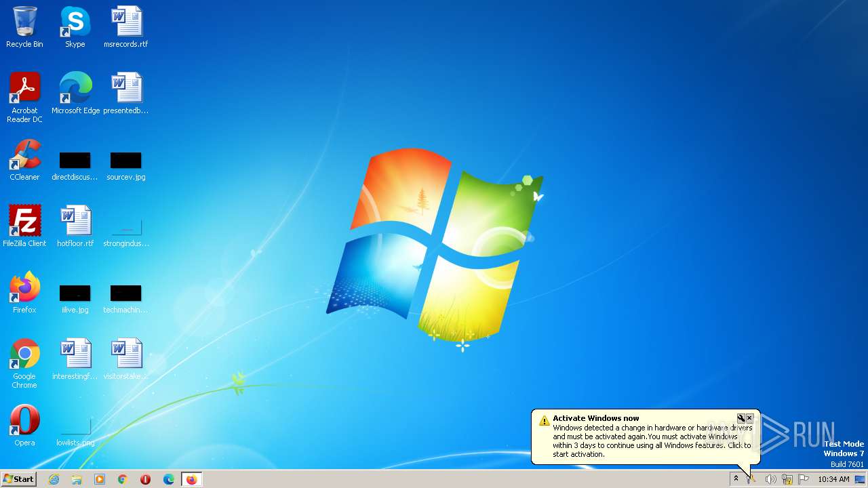The image size is (868, 488).
Task: Open Action Center flag icon
Action: pos(804,479)
